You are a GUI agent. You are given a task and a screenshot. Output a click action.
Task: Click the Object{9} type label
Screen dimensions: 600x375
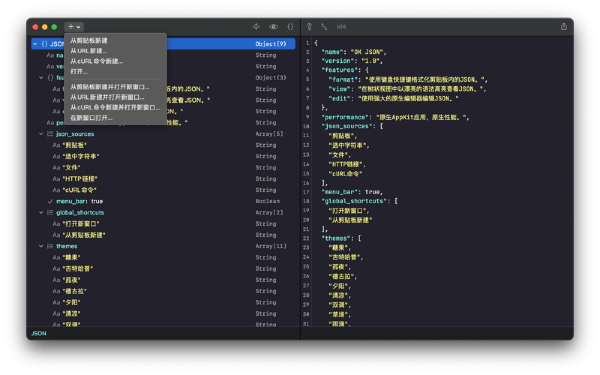pyautogui.click(x=271, y=44)
